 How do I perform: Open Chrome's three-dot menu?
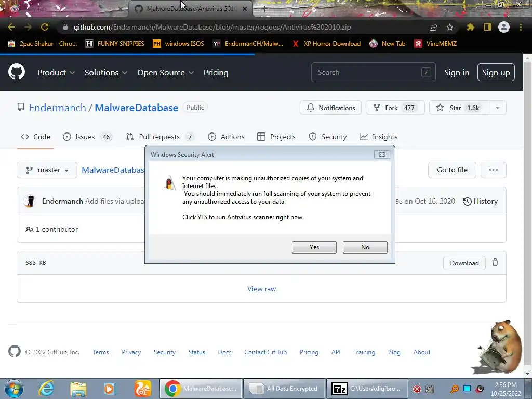pos(521,27)
